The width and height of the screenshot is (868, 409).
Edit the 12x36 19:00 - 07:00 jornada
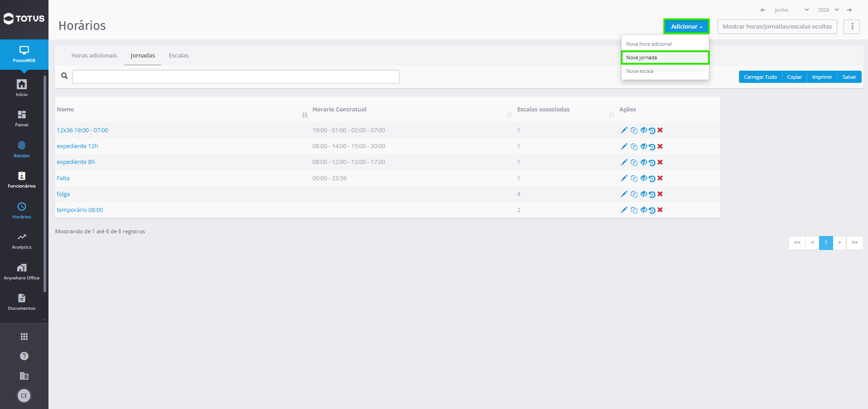624,130
